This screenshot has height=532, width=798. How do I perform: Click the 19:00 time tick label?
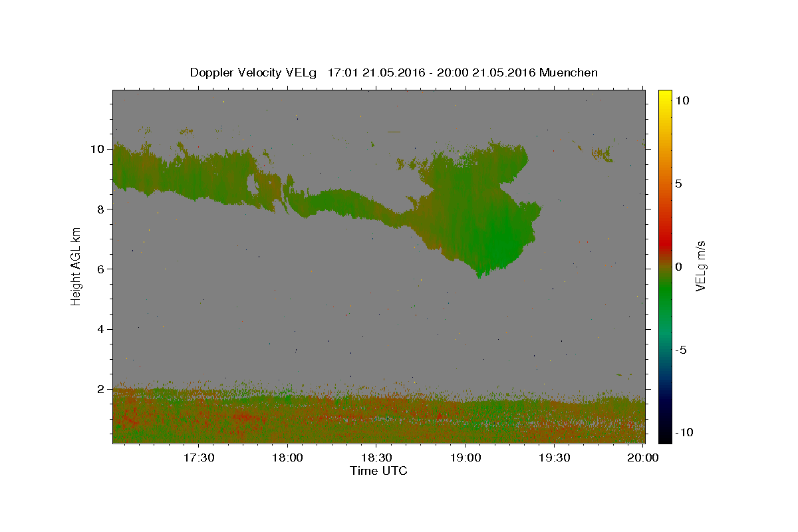pos(465,458)
